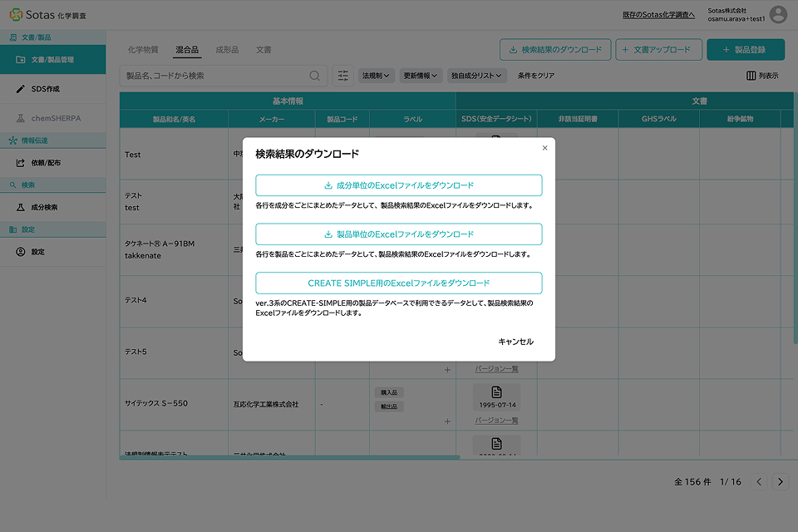Switch to the 成形品 tab

coord(226,50)
